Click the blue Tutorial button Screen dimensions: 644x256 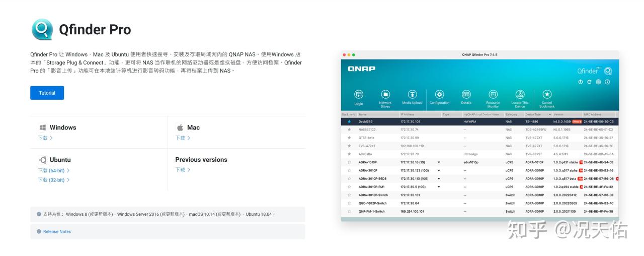point(47,93)
